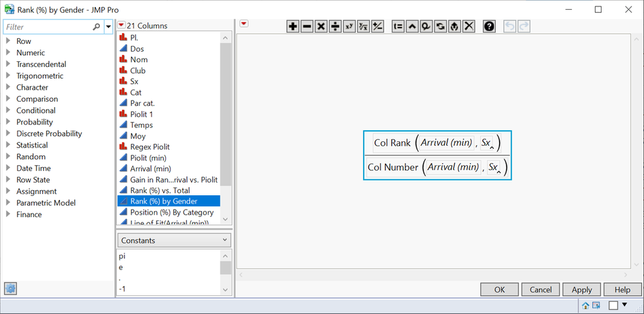Click OK to confirm the formula
This screenshot has height=314, width=644.
click(x=500, y=289)
